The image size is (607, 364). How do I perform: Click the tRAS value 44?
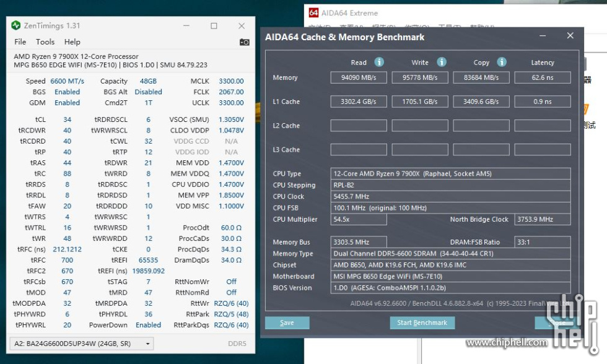point(67,163)
